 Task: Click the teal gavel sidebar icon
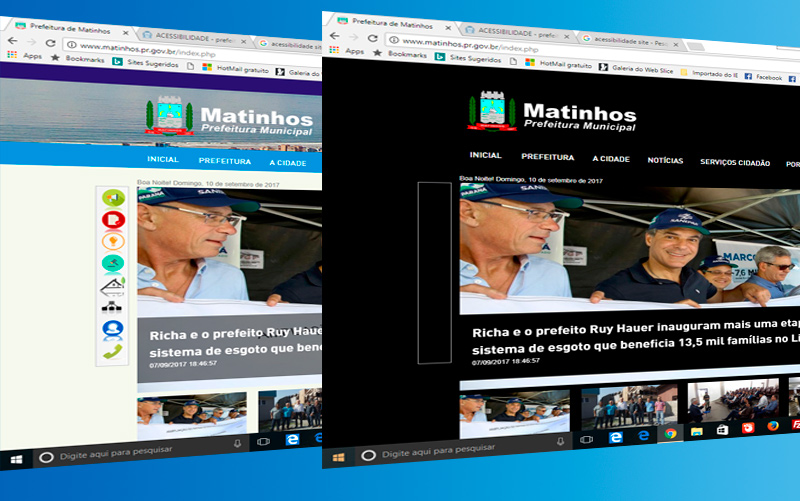pyautogui.click(x=113, y=263)
